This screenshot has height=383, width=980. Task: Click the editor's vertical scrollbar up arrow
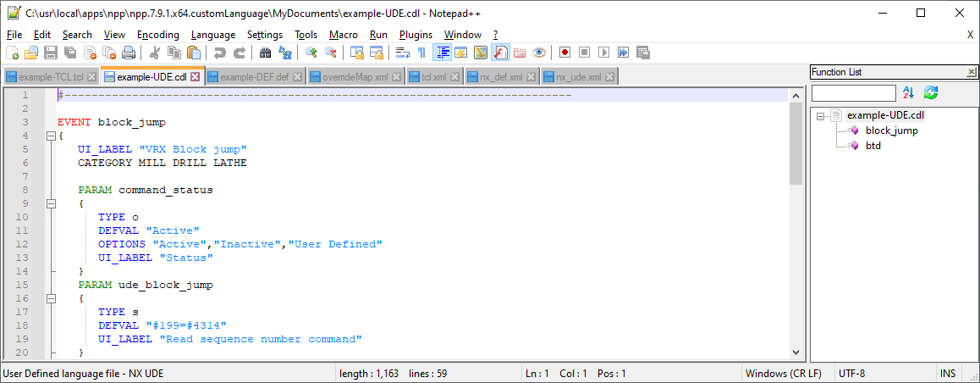pos(795,97)
